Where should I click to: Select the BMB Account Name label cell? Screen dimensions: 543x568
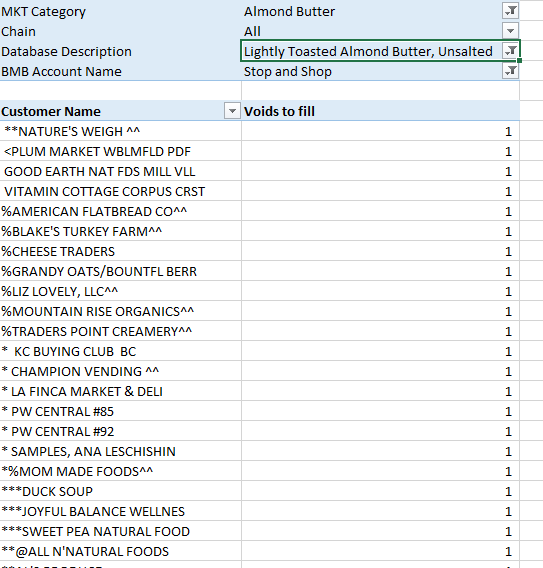point(121,71)
